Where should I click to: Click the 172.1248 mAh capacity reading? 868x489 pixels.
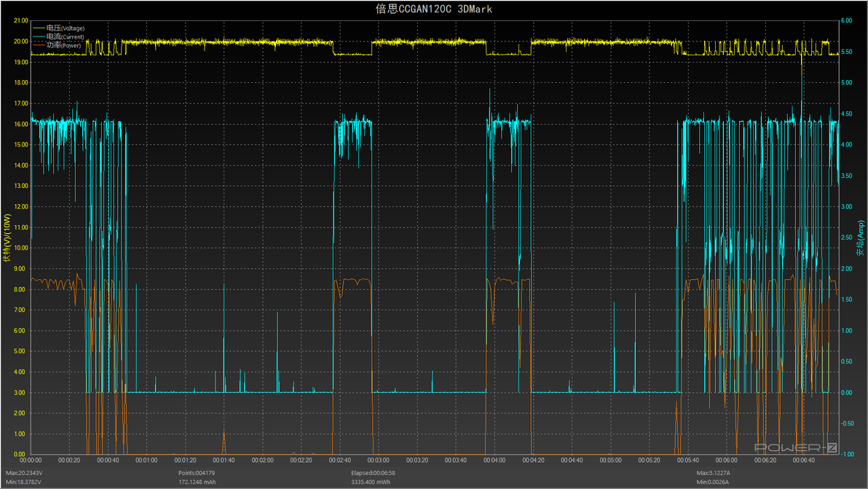197,482
